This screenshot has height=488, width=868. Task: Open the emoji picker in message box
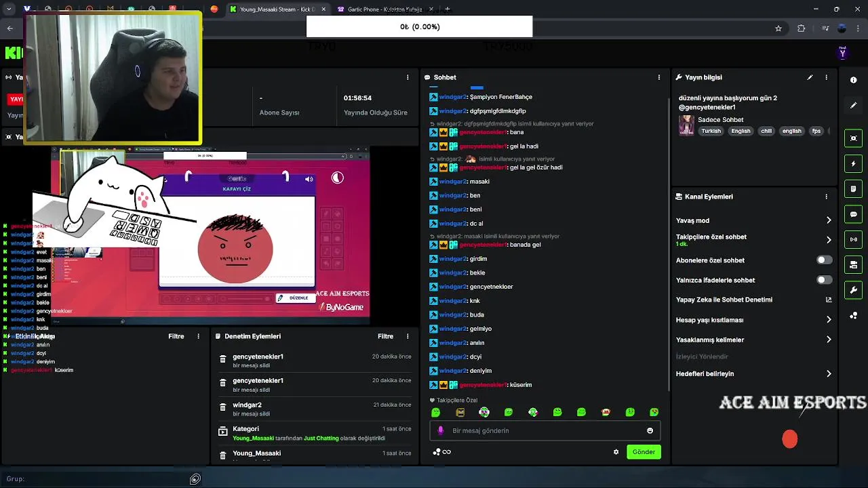click(x=650, y=430)
